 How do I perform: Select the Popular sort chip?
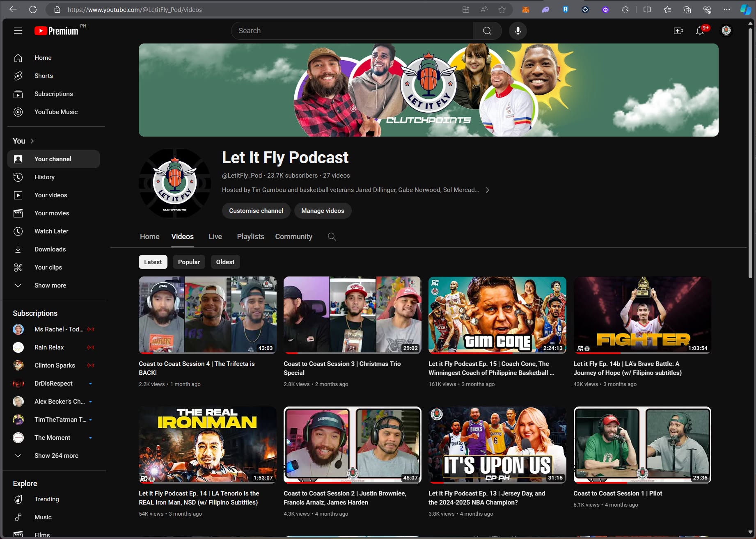[189, 262]
